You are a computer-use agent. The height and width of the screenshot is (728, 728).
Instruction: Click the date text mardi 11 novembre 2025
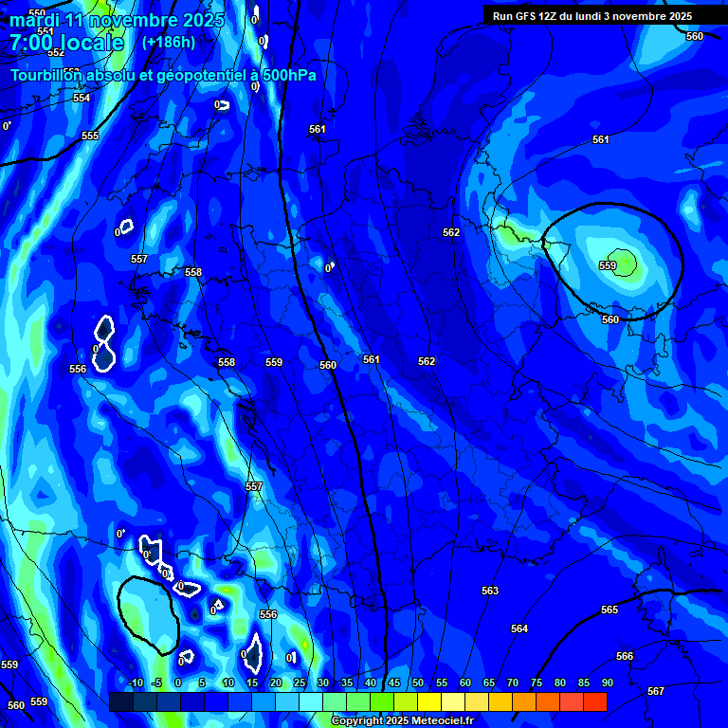[118, 20]
